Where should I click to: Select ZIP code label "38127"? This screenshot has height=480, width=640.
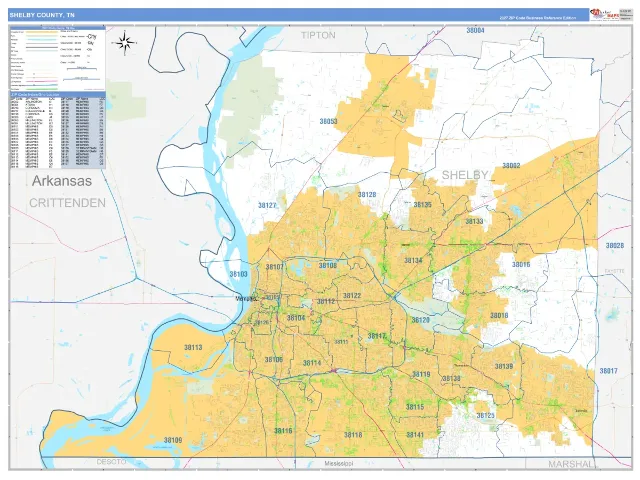click(x=267, y=206)
